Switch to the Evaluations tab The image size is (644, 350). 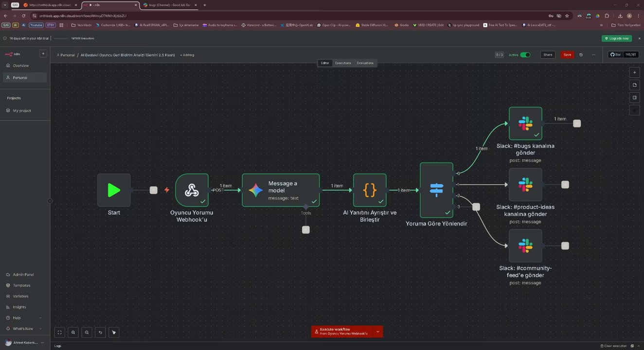[x=365, y=63]
